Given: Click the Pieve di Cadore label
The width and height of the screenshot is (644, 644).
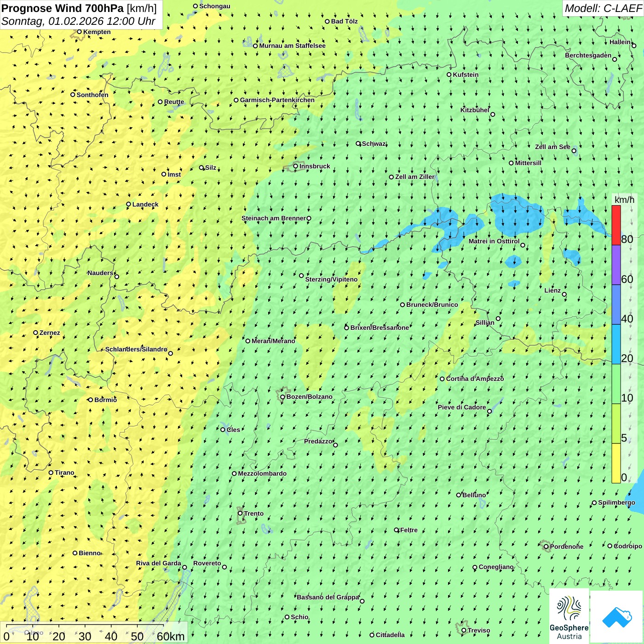Looking at the screenshot, I should pyautogui.click(x=462, y=407).
